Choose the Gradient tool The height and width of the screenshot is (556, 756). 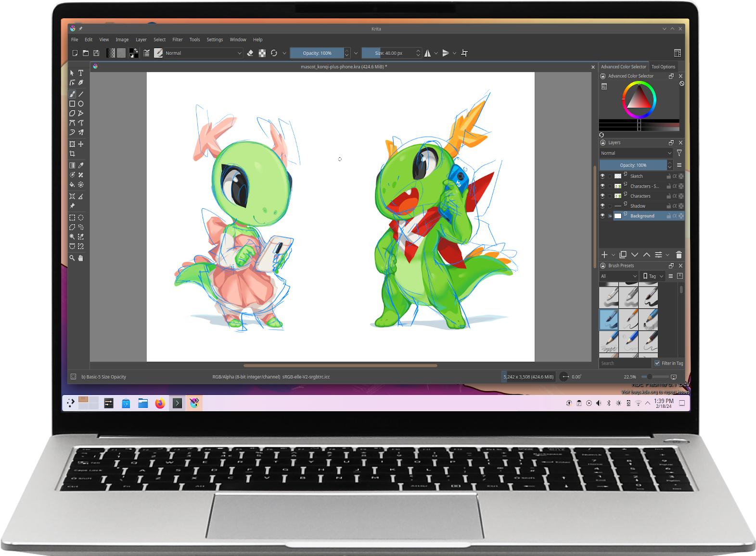(72, 165)
